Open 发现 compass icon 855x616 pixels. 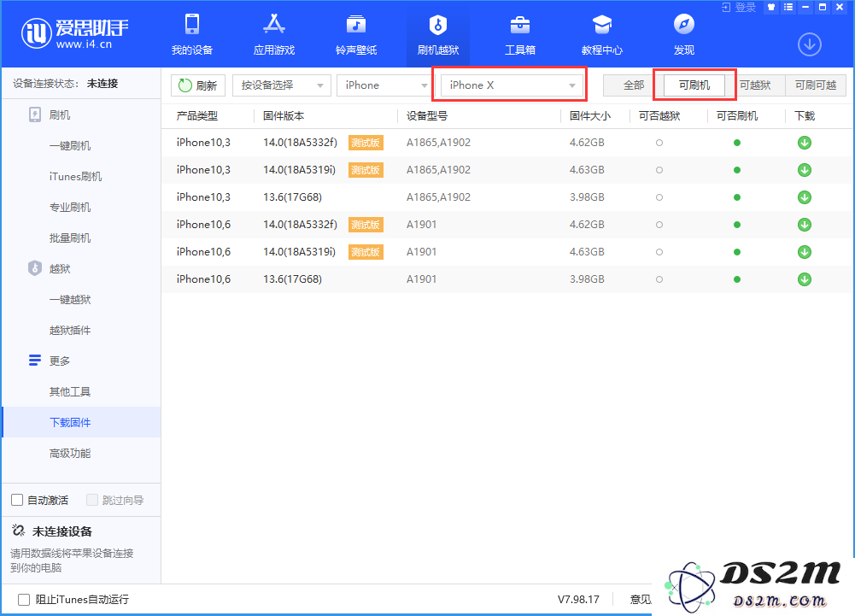[684, 25]
